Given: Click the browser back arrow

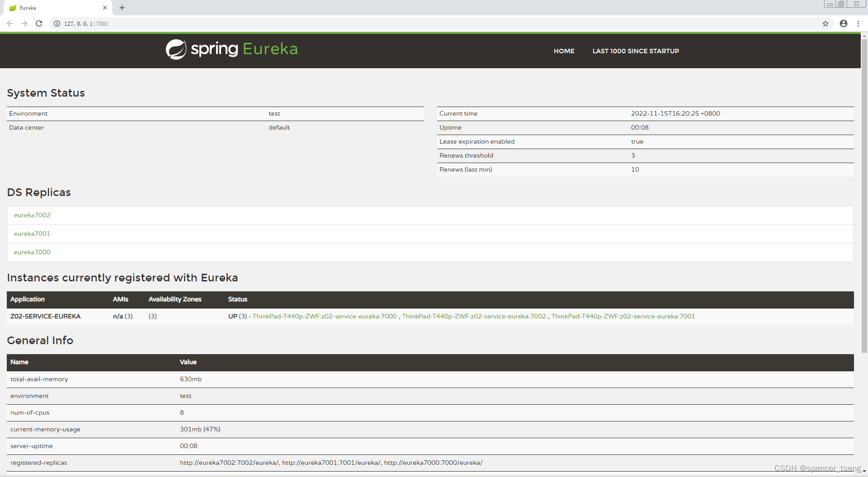Looking at the screenshot, I should pos(10,23).
